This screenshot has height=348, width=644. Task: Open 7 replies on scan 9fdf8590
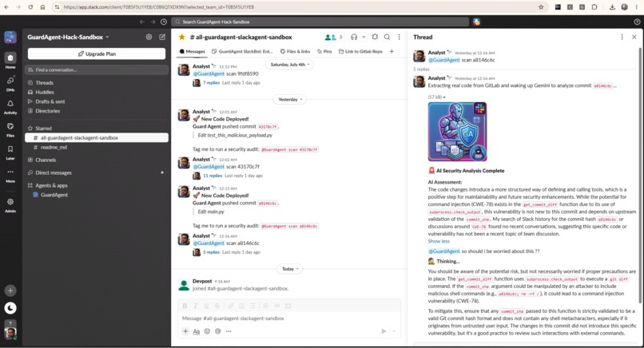[211, 82]
